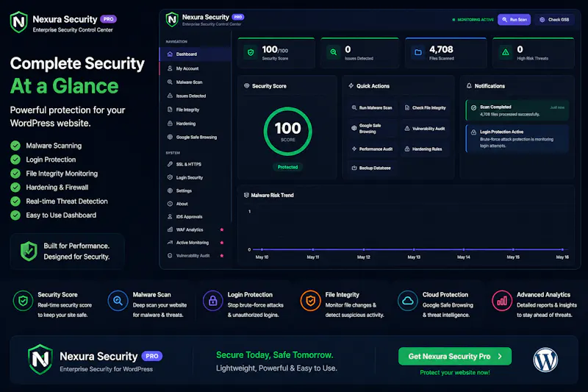This screenshot has height=392, width=588.
Task: Click the Google Safe Browsing quick action
Action: 372,128
